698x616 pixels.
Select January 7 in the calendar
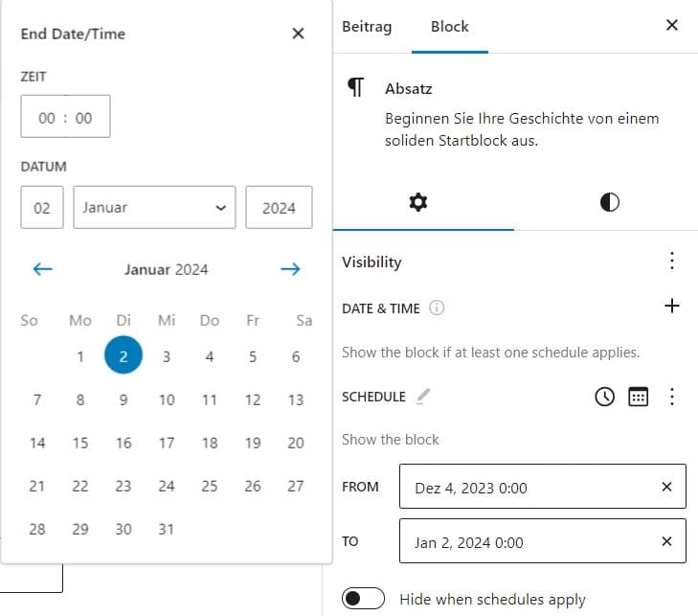click(37, 399)
